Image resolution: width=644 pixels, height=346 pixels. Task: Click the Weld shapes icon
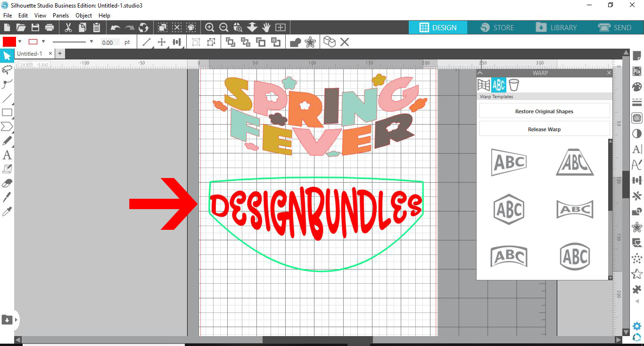tap(296, 42)
